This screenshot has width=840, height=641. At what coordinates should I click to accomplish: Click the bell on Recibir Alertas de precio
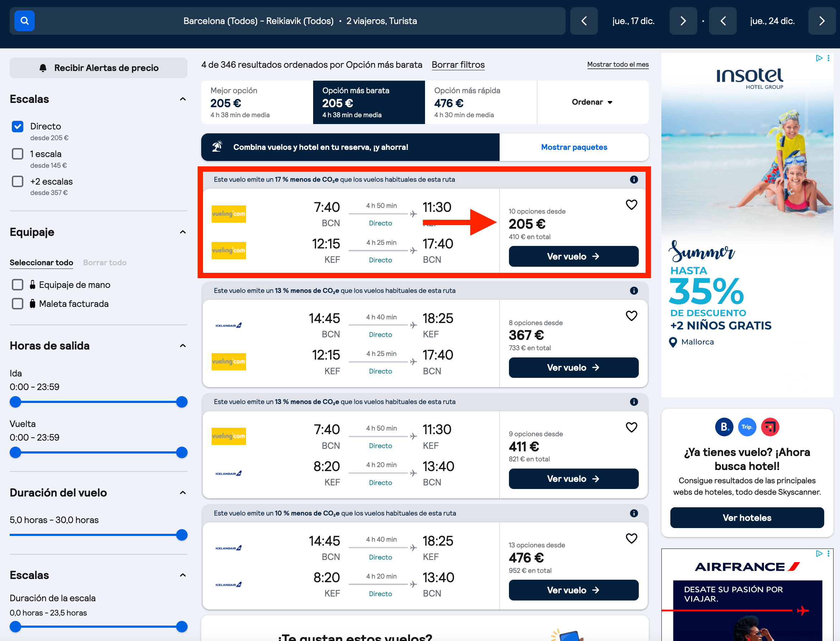43,68
